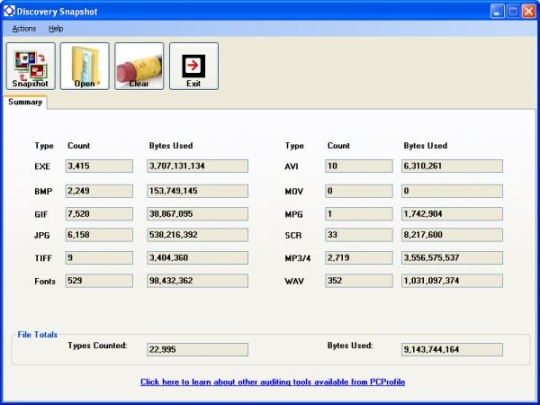Click the JPG count field 6,158
The height and width of the screenshot is (405, 540).
click(x=99, y=235)
